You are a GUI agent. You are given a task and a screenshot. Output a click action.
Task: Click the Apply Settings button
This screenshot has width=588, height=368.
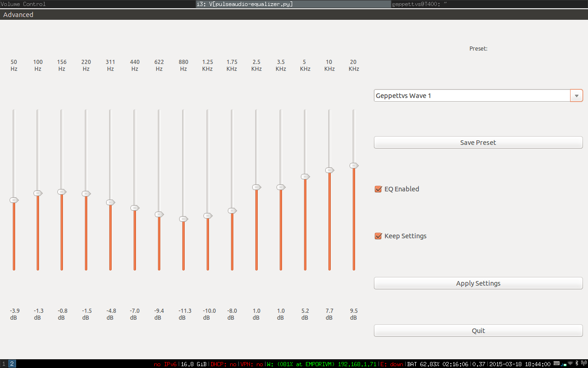478,283
